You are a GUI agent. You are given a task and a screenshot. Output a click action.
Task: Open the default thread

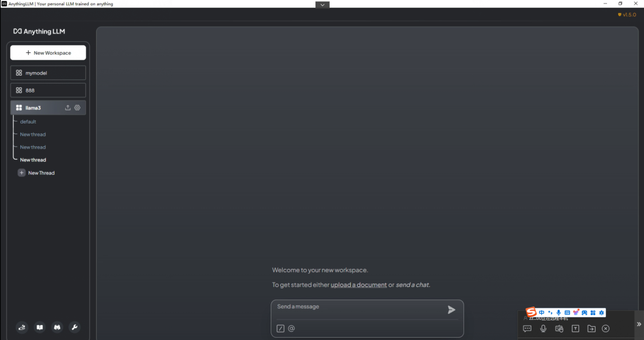[28, 122]
